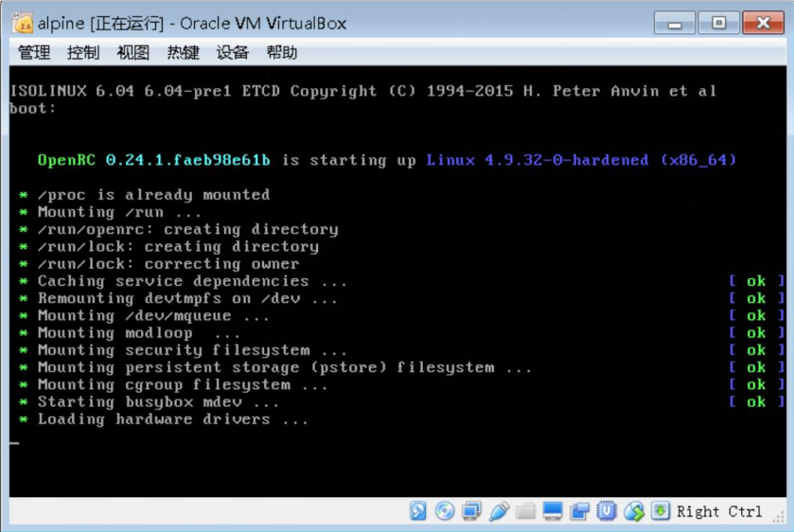The height and width of the screenshot is (532, 794).
Task: Click the optical disc (CD) status icon
Action: pyautogui.click(x=445, y=511)
